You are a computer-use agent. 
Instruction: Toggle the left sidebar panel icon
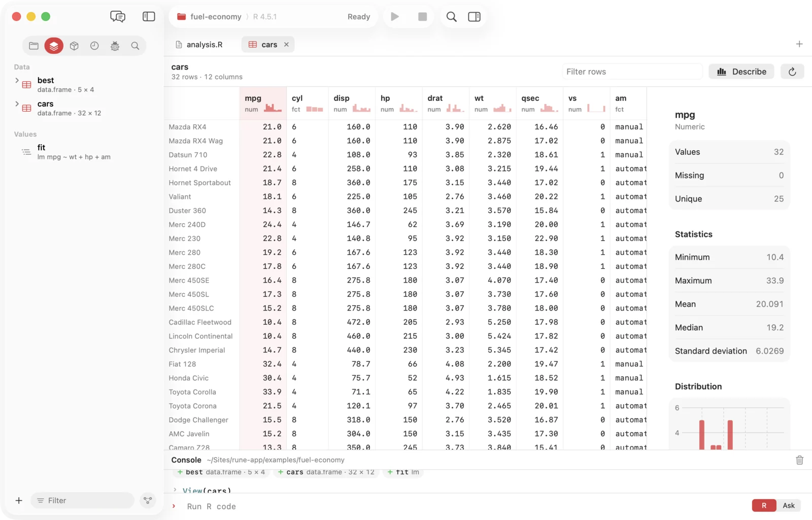coord(149,16)
